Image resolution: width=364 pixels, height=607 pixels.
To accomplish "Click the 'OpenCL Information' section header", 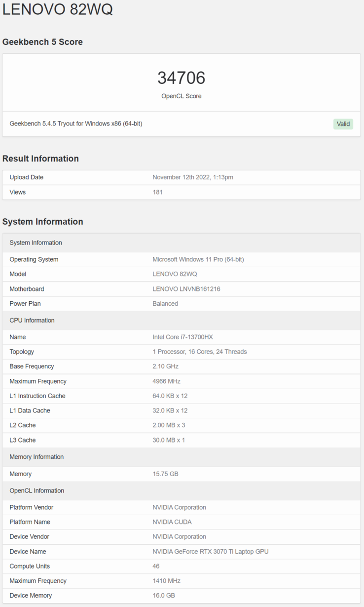I will [x=182, y=490].
